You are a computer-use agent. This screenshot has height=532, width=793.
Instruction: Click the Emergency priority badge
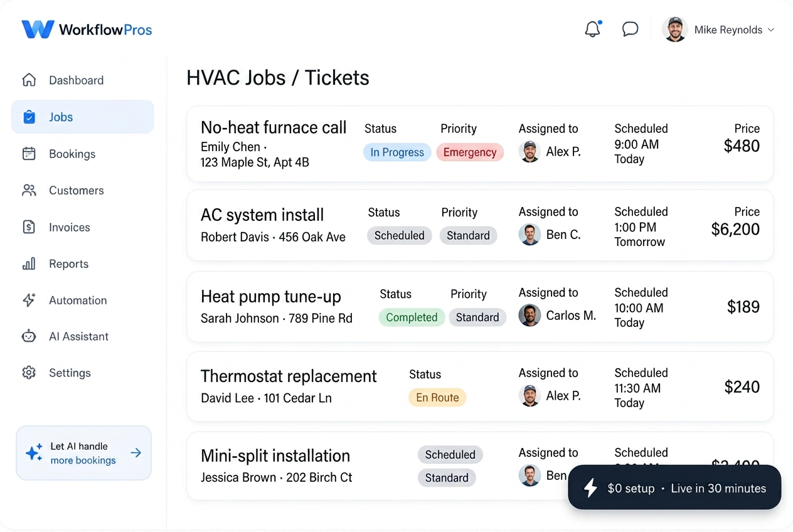pyautogui.click(x=470, y=152)
